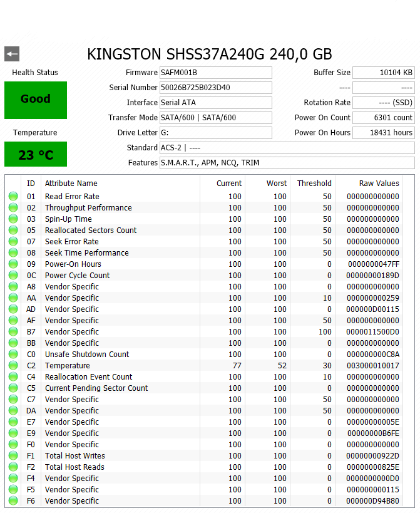Click the Worst column header
The width and height of the screenshot is (420, 513).
268,183
